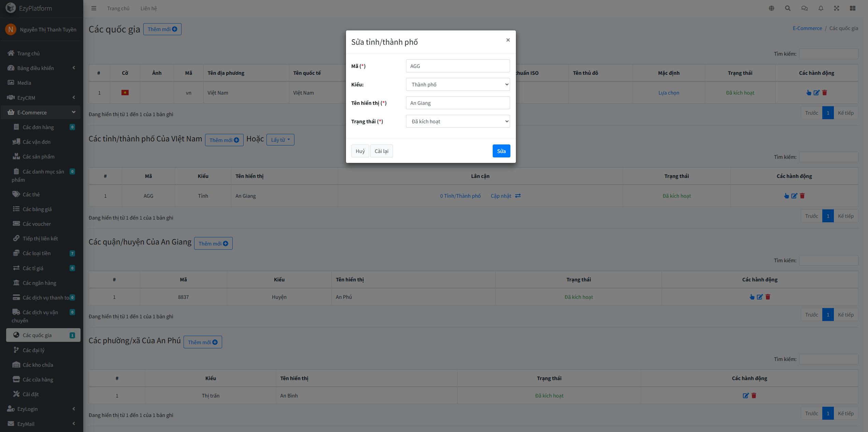Open the notifications bell icon
This screenshot has width=868, height=432.
tap(821, 8)
